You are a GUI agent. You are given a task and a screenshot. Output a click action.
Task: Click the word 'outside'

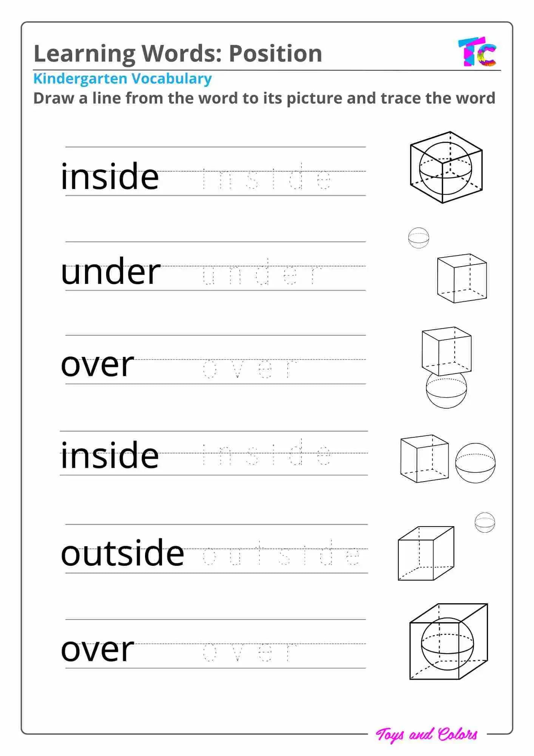(x=122, y=553)
